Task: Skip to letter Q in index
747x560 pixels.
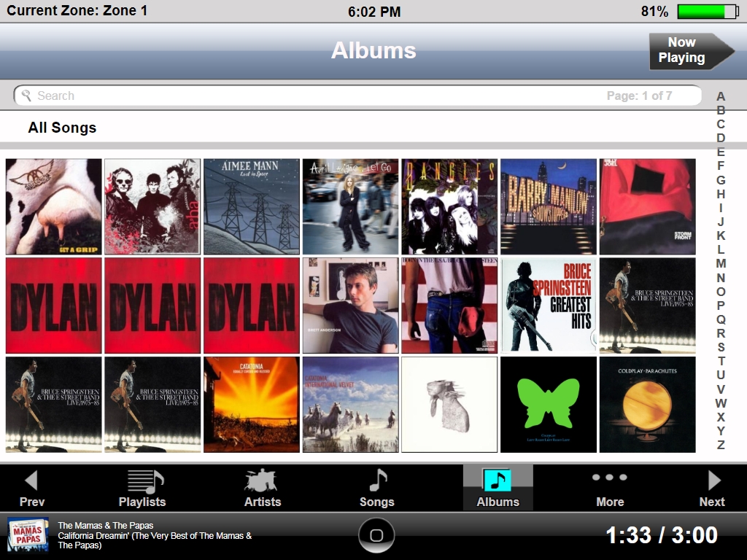Action: tap(721, 319)
